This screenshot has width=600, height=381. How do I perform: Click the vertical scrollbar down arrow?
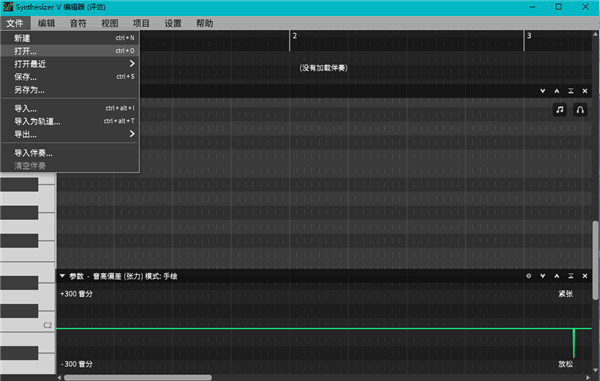[595, 370]
